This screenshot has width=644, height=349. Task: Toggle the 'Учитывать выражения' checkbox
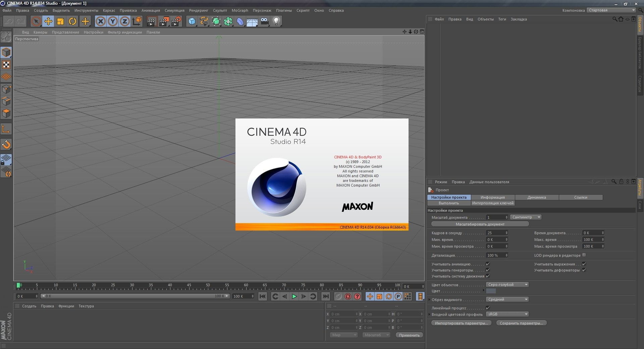[584, 264]
